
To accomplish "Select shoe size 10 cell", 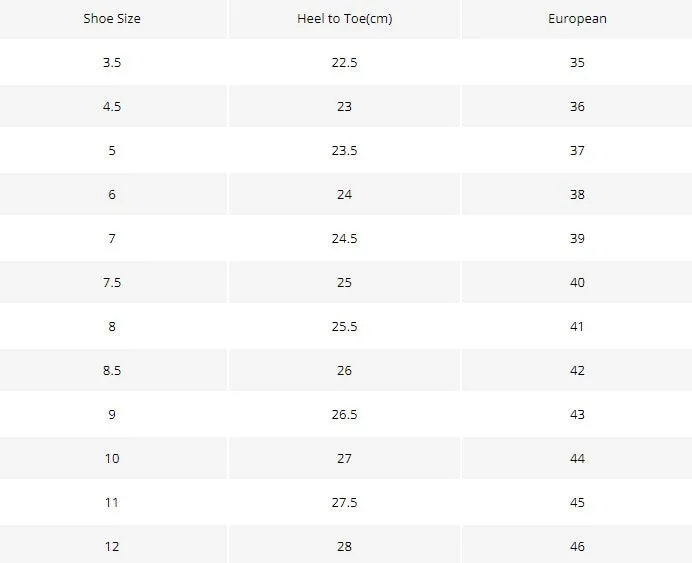I will click(113, 458).
